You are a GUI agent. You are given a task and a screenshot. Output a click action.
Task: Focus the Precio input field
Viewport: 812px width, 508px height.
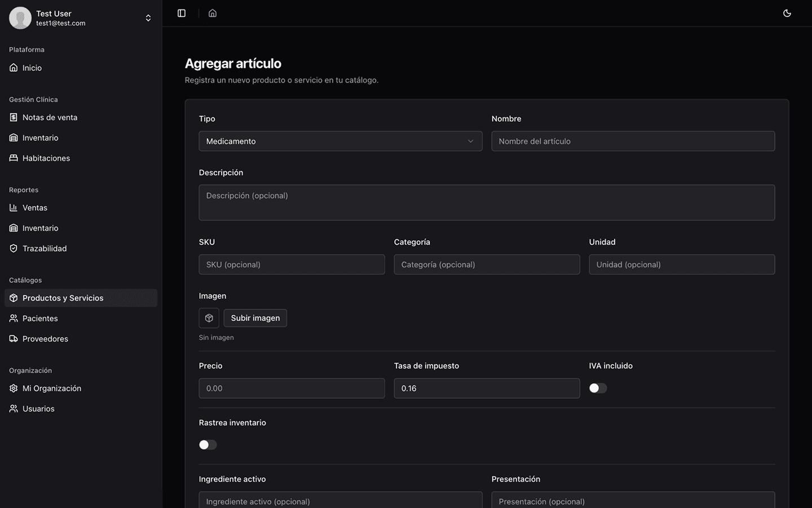(292, 388)
